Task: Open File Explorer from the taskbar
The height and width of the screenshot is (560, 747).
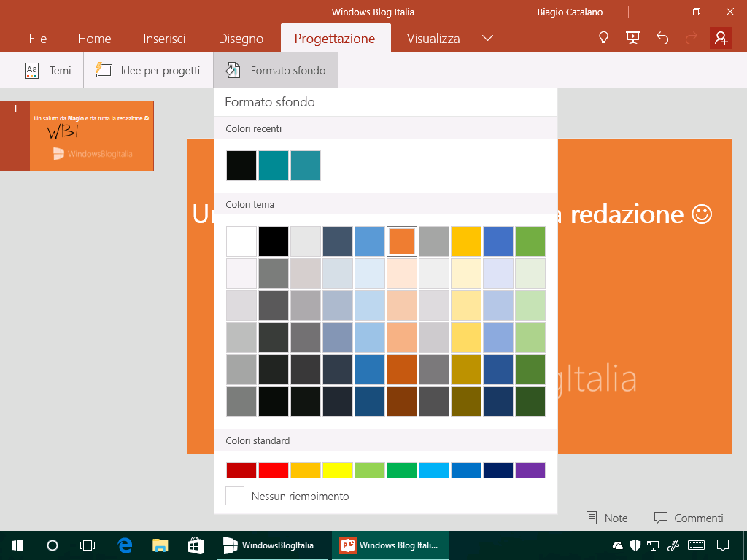Action: tap(160, 545)
